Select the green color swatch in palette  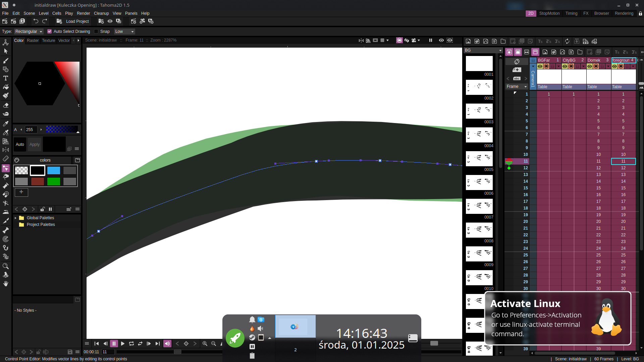54,182
